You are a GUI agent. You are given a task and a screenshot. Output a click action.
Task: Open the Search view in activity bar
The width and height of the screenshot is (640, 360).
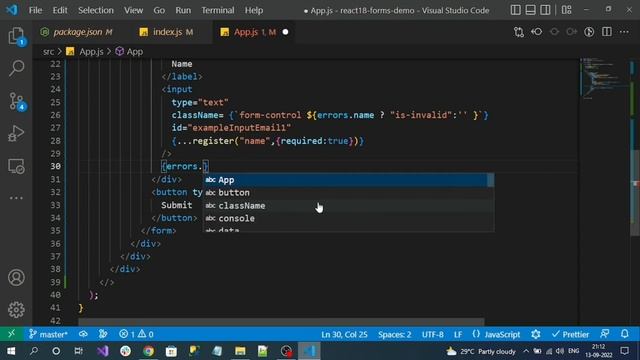16,68
